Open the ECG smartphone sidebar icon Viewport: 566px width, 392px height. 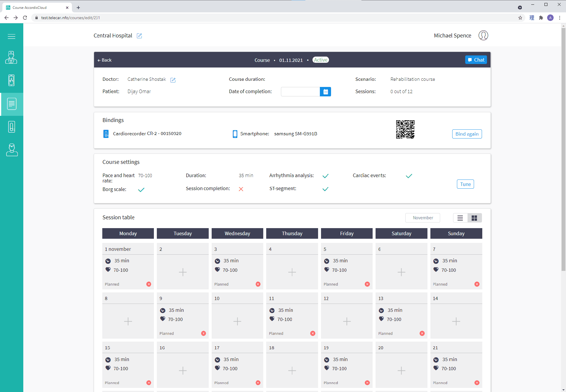(x=11, y=80)
